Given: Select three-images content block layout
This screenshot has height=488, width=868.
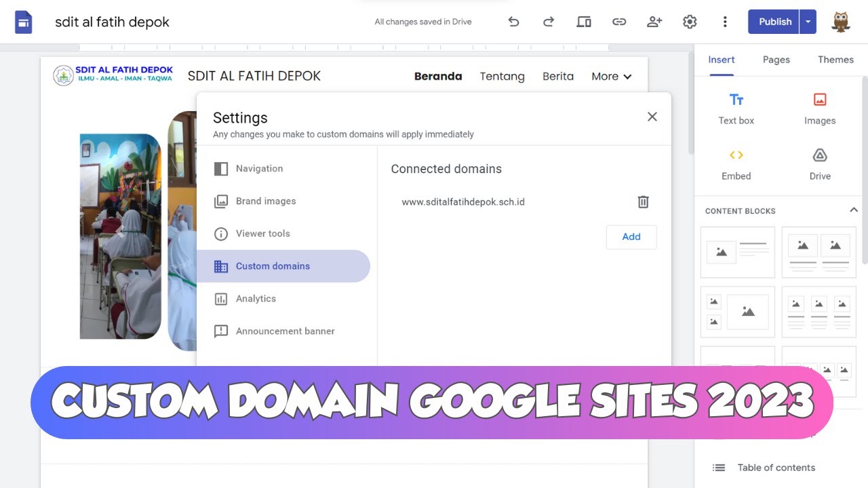Looking at the screenshot, I should tap(819, 312).
